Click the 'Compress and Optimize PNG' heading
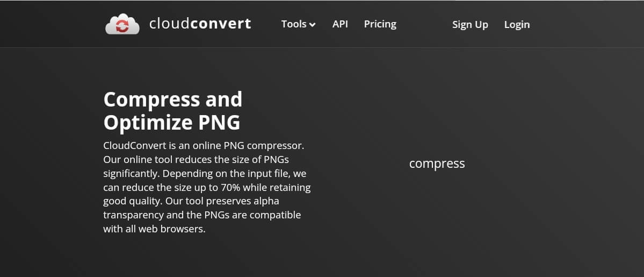The height and width of the screenshot is (277, 644). tap(173, 111)
